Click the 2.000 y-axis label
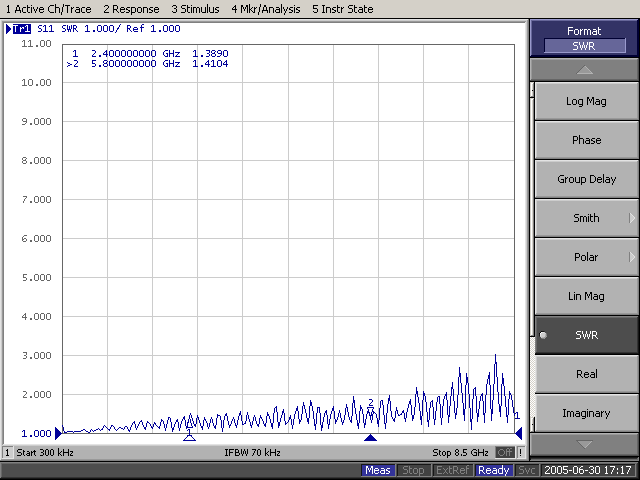640x480 pixels. click(36, 395)
